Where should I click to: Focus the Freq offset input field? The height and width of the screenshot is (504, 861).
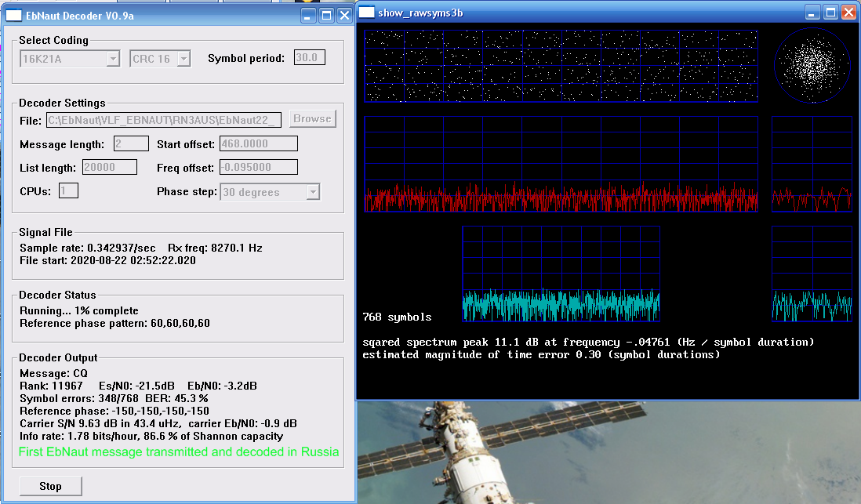pos(258,167)
